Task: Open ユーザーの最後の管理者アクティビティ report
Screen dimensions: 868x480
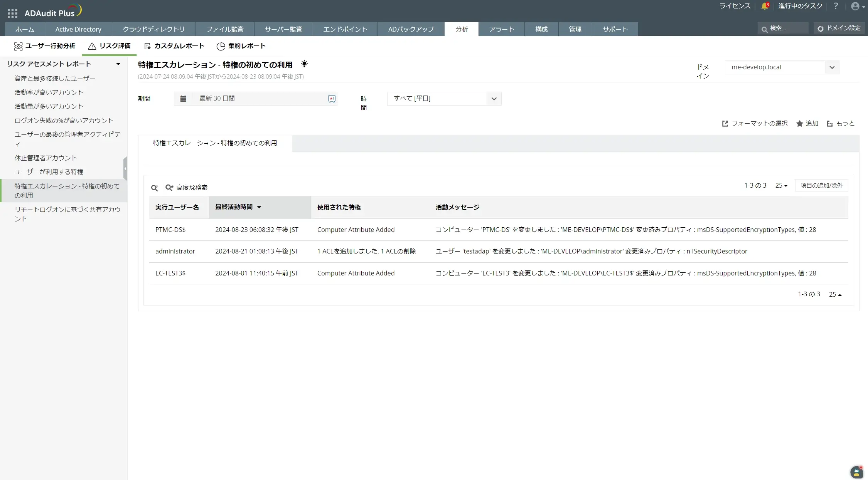Action: [68, 139]
